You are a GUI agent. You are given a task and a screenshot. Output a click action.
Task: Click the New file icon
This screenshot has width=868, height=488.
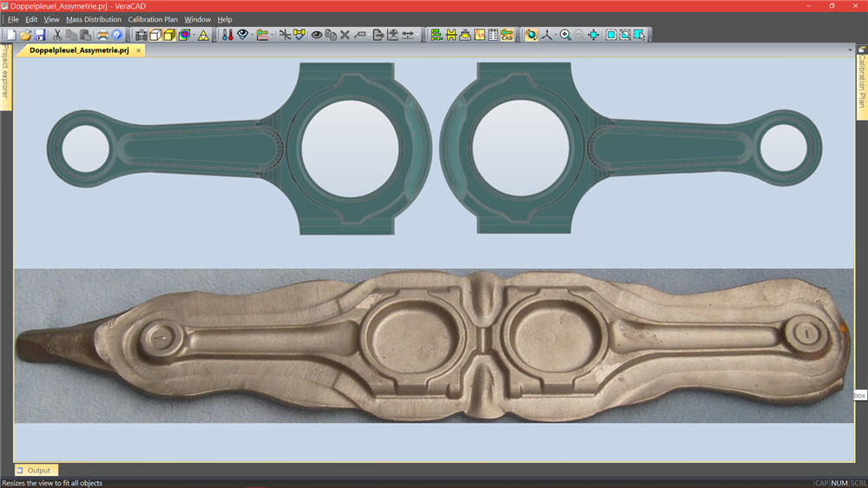click(11, 35)
